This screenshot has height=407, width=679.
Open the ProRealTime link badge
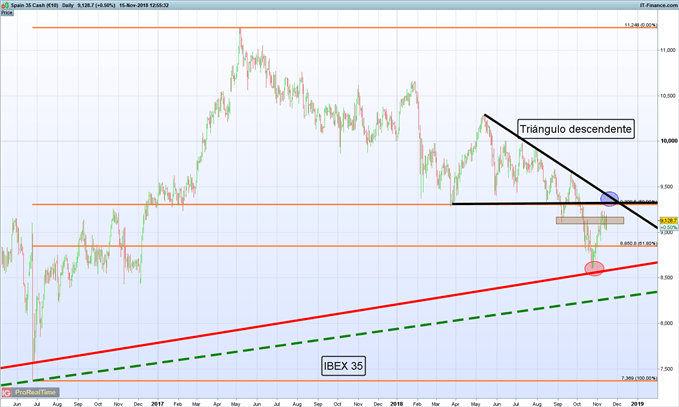click(35, 393)
